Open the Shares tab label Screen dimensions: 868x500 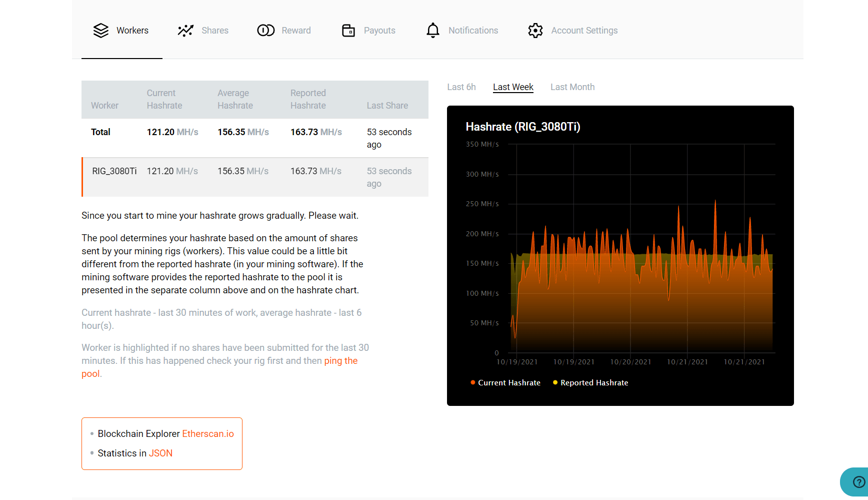coord(215,31)
